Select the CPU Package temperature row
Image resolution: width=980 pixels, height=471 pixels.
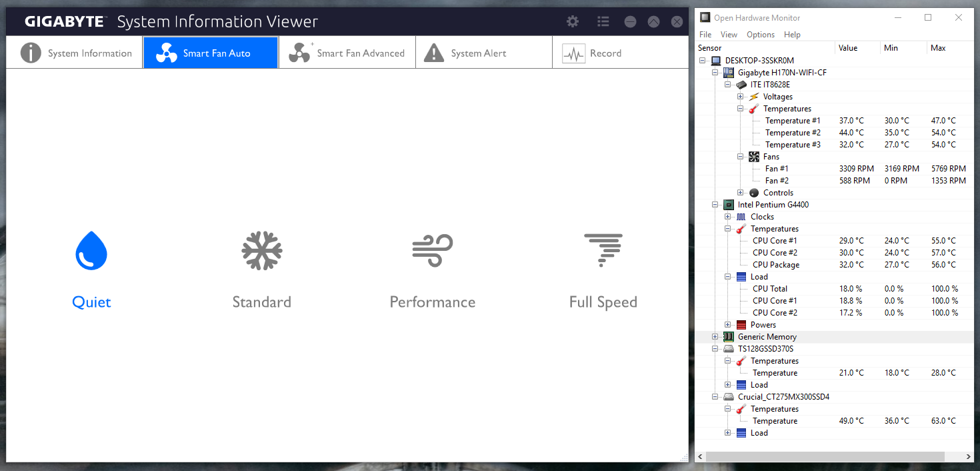(x=834, y=265)
